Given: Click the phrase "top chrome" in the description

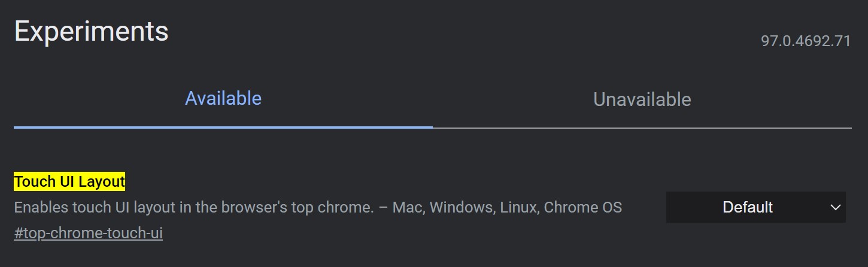Looking at the screenshot, I should 331,208.
